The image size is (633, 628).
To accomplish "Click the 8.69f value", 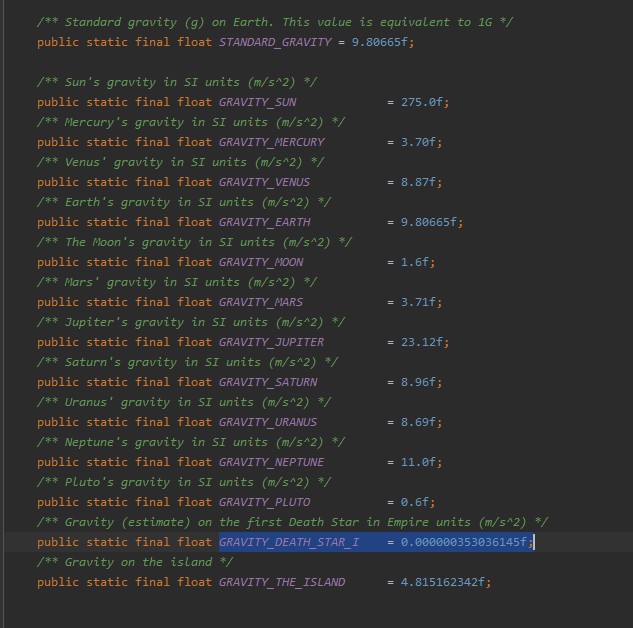I will pos(418,422).
